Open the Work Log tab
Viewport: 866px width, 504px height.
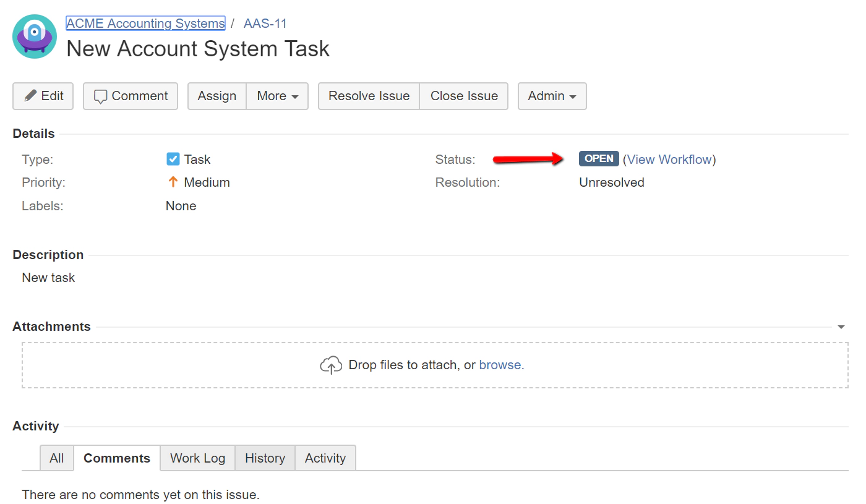click(197, 458)
